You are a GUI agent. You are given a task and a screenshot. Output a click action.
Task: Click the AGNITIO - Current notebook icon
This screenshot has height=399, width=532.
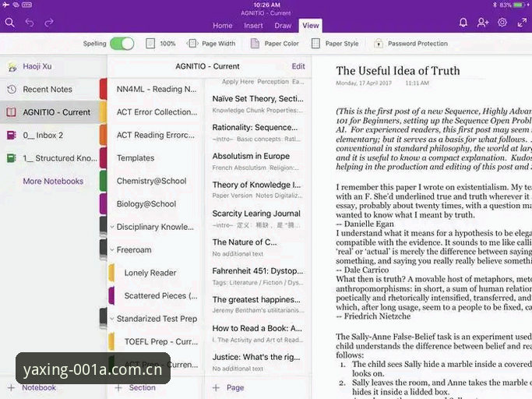(x=11, y=112)
